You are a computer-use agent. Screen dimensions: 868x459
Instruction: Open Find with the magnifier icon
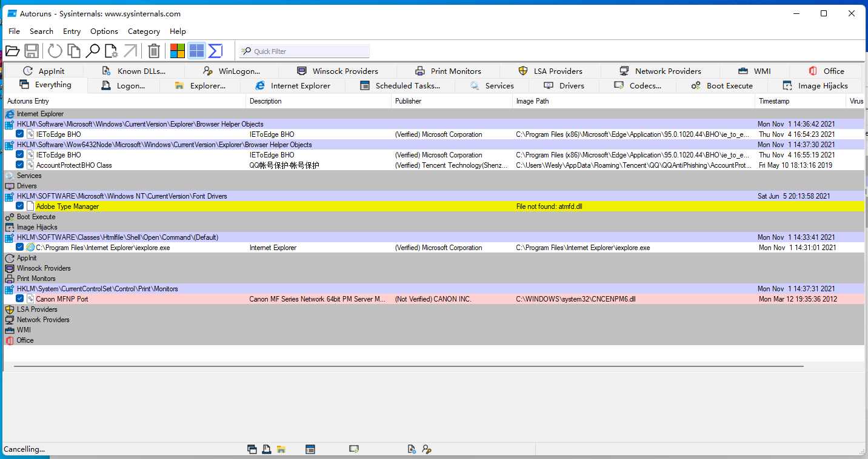click(x=93, y=51)
